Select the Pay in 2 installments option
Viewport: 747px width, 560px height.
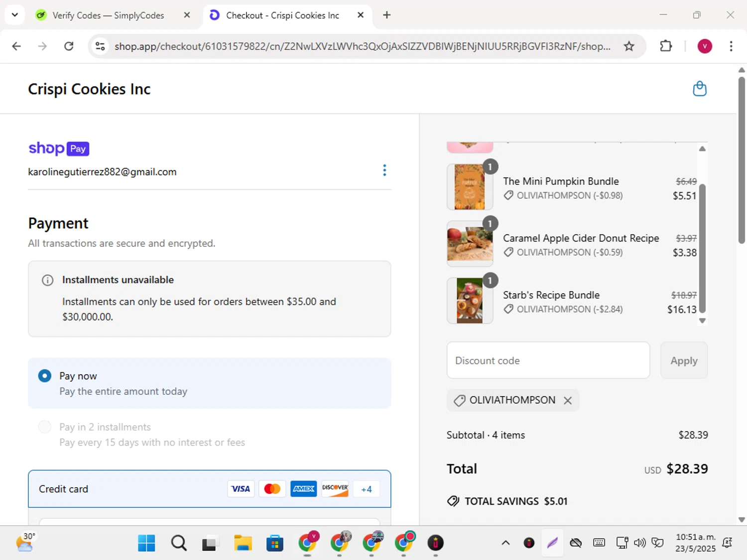pyautogui.click(x=45, y=427)
